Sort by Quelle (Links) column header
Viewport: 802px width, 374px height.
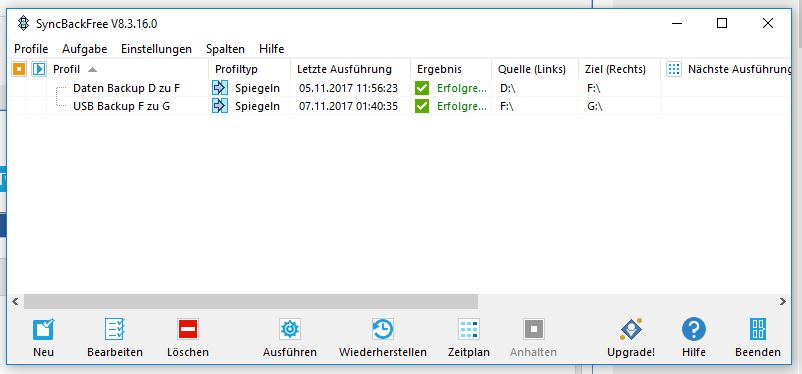(532, 69)
